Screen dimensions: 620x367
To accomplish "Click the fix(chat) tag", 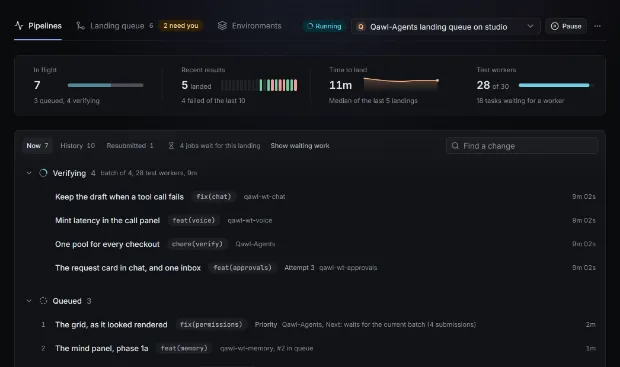I will tap(214, 197).
